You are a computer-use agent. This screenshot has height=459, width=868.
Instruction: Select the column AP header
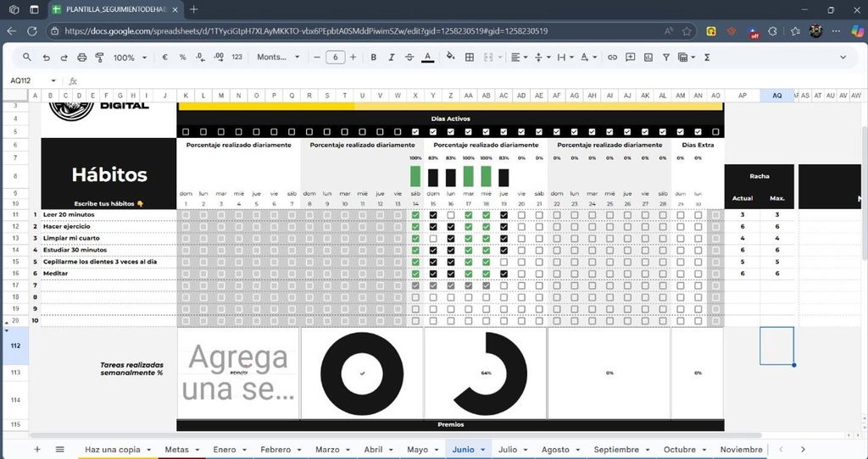[x=743, y=95]
